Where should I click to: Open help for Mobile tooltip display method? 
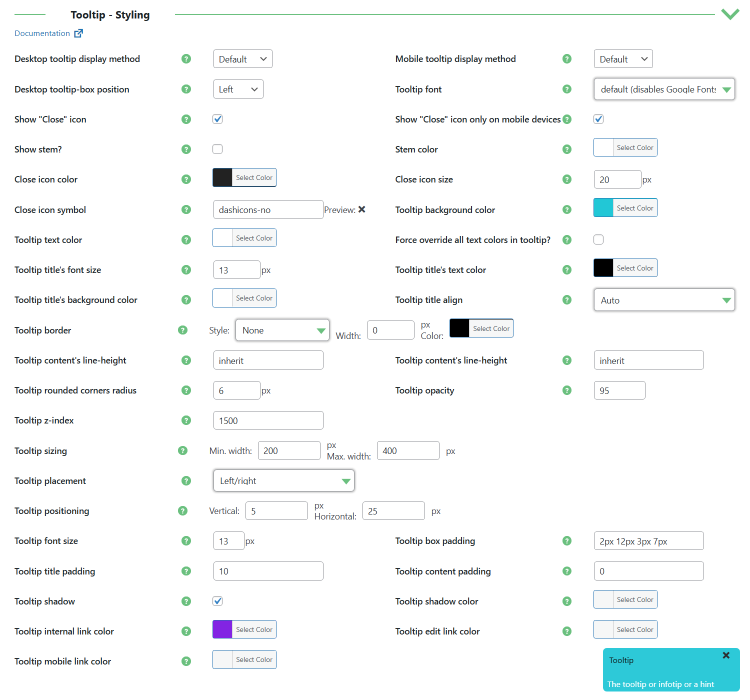click(567, 58)
